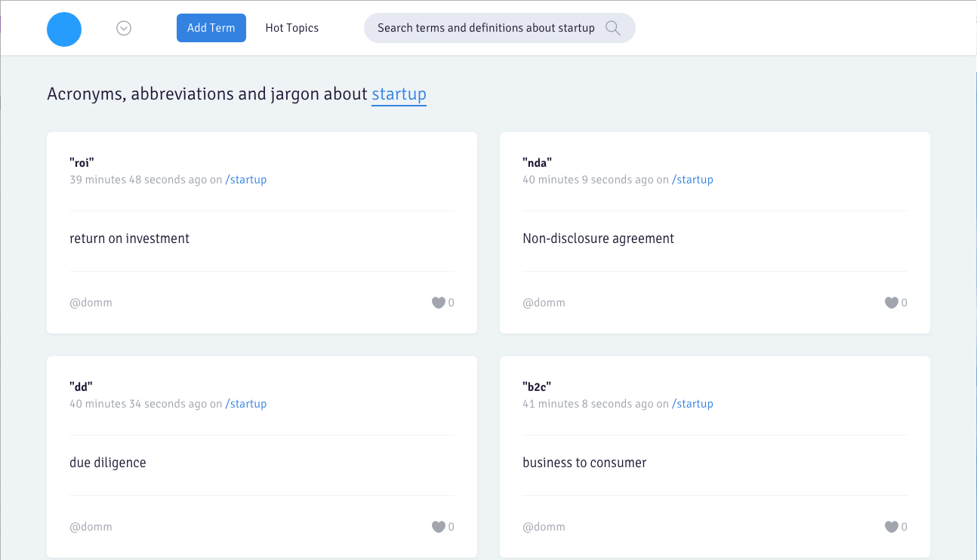Viewport: 977px width, 560px height.
Task: Open the Hot Topics menu item
Action: [292, 28]
